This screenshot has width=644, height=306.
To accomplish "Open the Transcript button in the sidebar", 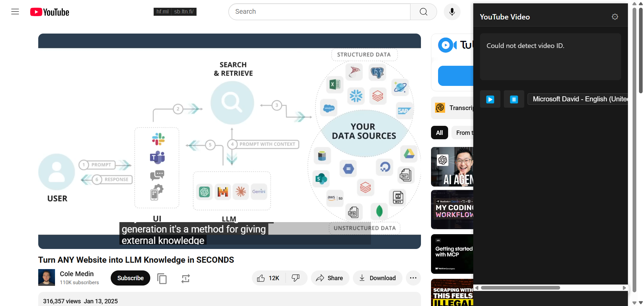I will (452, 108).
